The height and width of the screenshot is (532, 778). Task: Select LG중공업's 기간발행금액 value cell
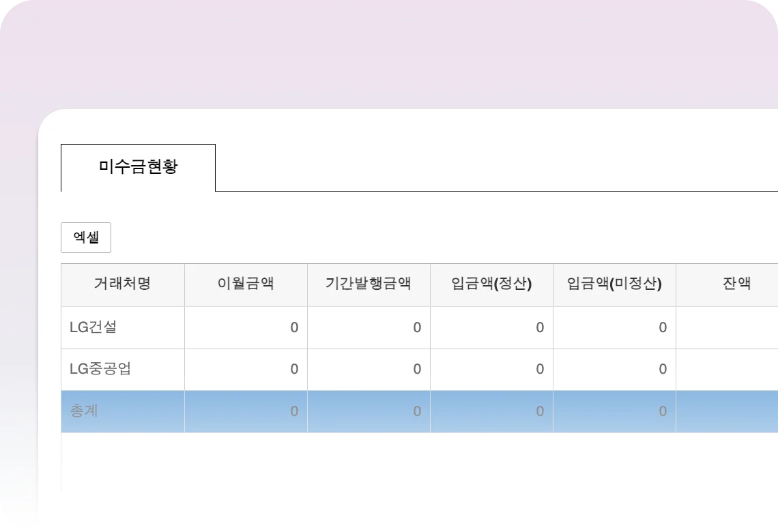369,370
